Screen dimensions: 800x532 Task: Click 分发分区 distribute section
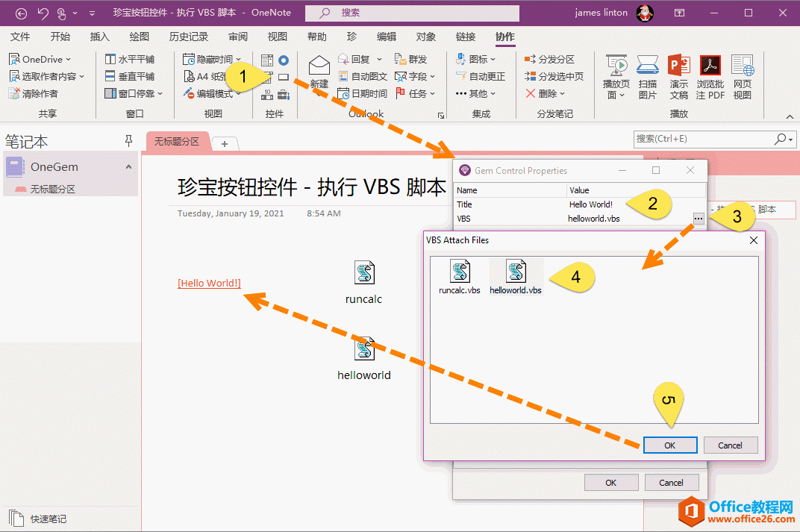pos(549,59)
